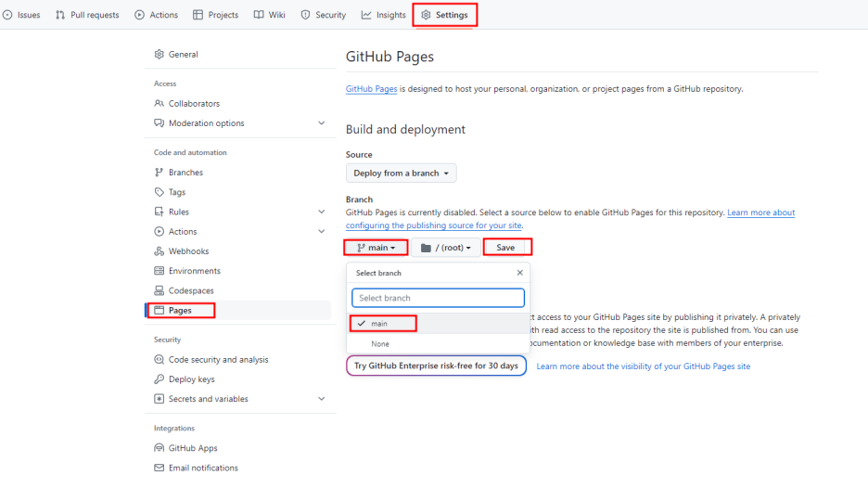Open Tags settings page
Viewport: 868px width, 488px height.
(239, 192)
